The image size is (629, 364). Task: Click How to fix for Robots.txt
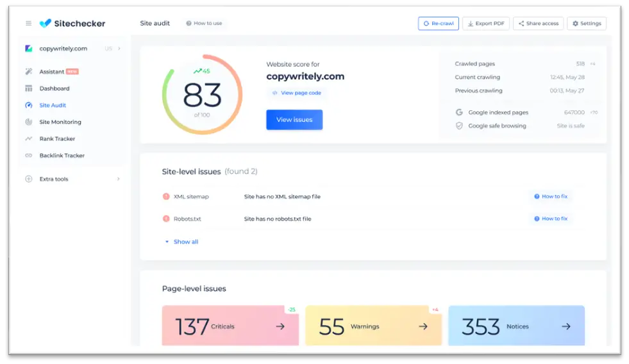pyautogui.click(x=551, y=219)
